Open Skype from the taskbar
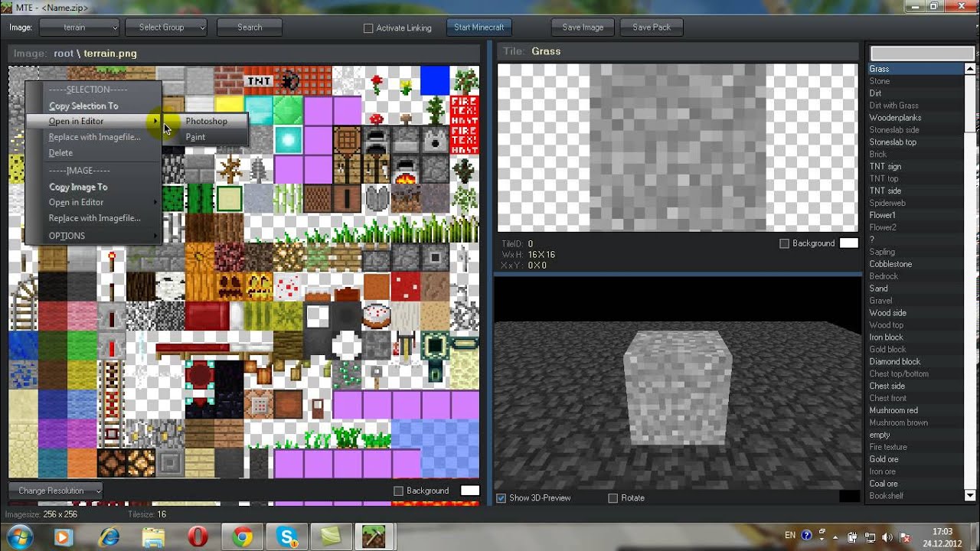 point(288,537)
